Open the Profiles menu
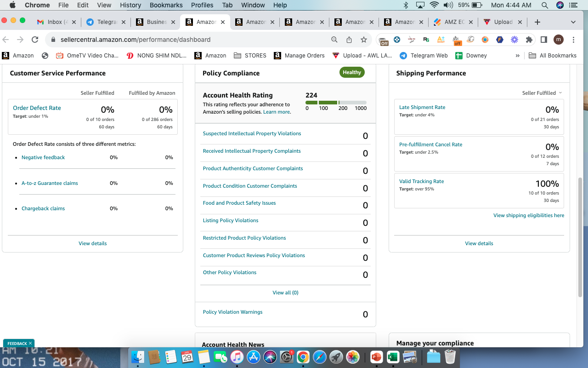Image resolution: width=588 pixels, height=368 pixels. pos(202,5)
